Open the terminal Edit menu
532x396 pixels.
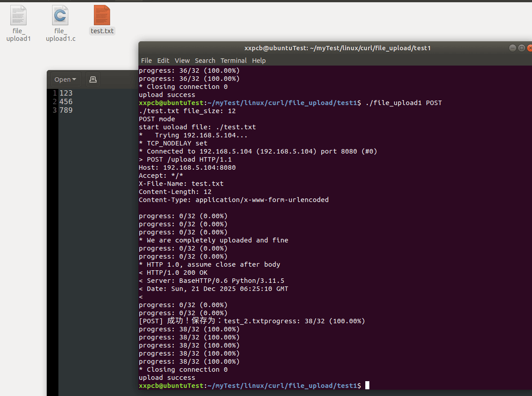[x=163, y=61]
